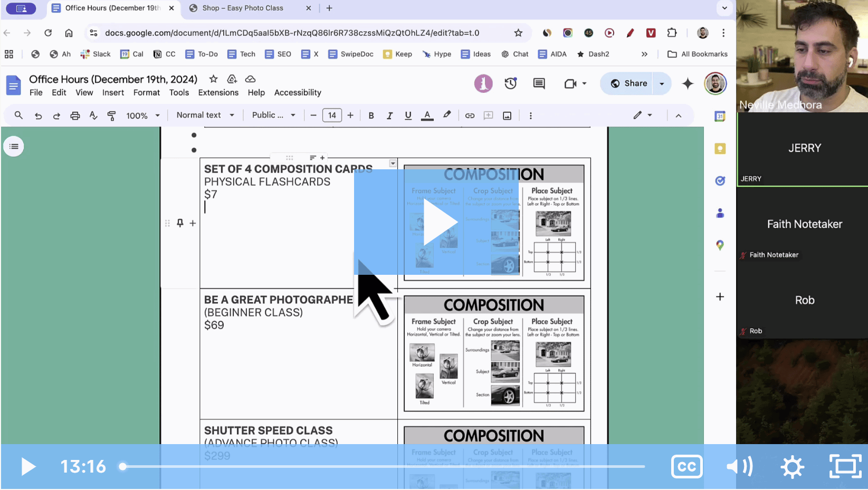
Task: Select the paint format roller tool
Action: [111, 116]
